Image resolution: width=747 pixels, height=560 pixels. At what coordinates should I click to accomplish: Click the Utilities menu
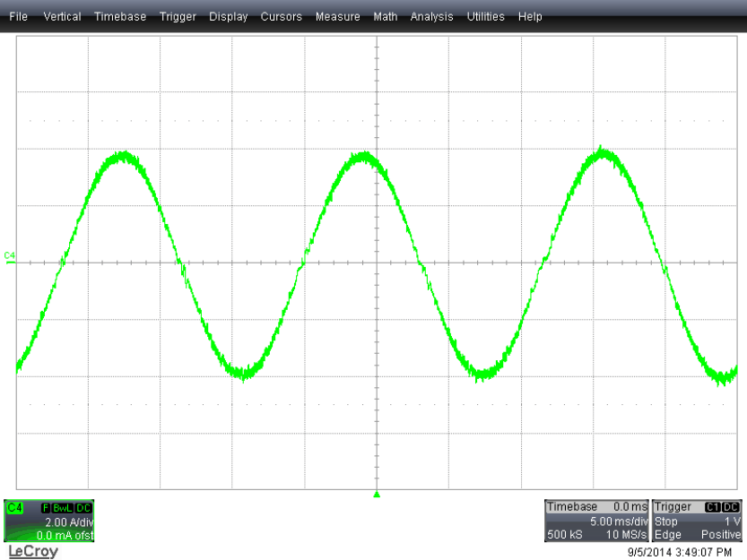click(x=486, y=17)
